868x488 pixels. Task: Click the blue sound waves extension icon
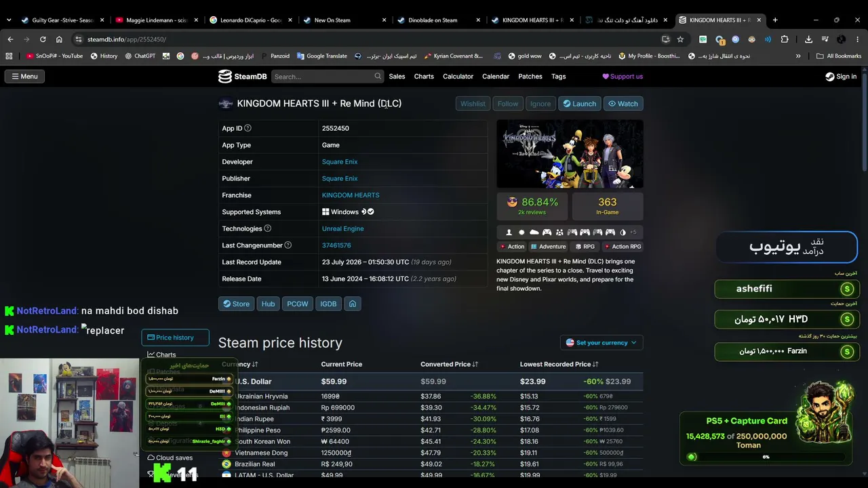point(768,39)
